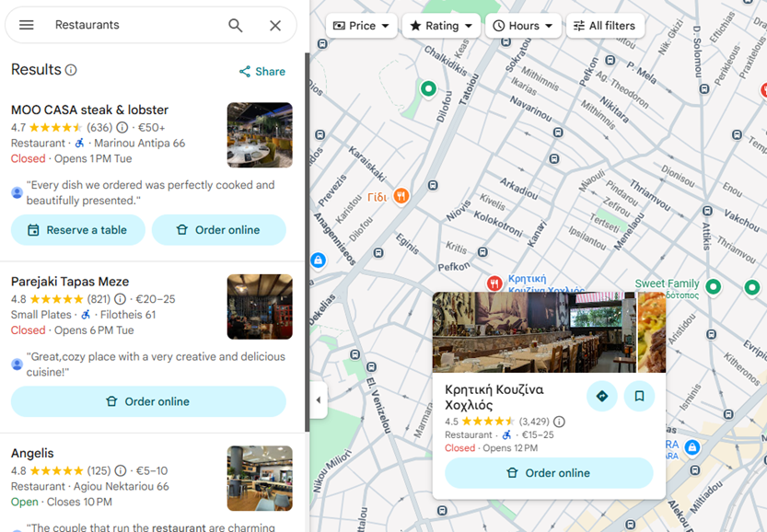Clear the Restaurants search query
Viewport: 767px width, 532px height.
(x=275, y=25)
